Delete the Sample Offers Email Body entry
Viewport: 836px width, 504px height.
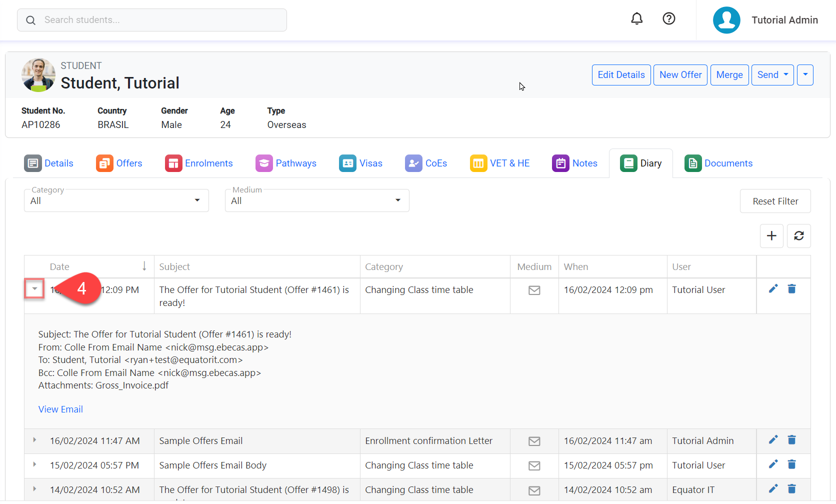coord(791,464)
